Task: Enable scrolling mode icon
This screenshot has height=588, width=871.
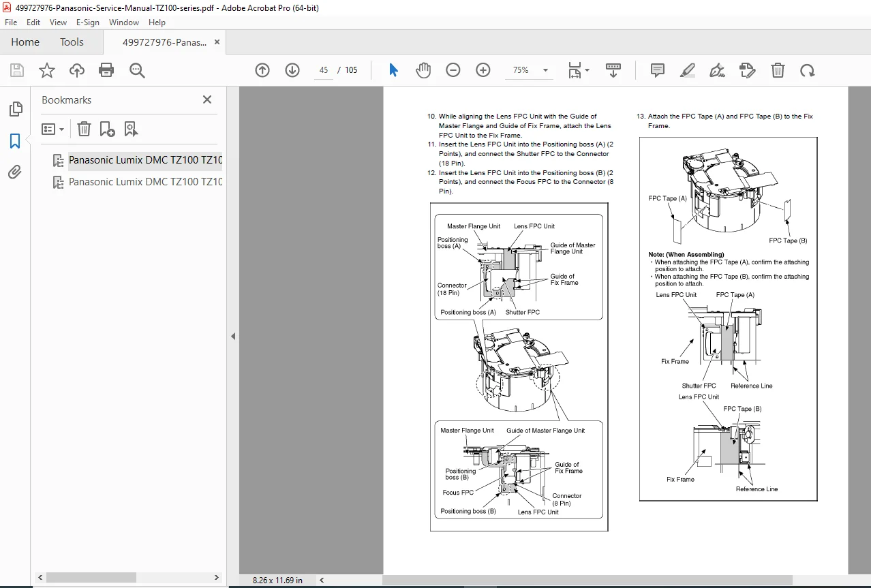Action: [x=613, y=70]
